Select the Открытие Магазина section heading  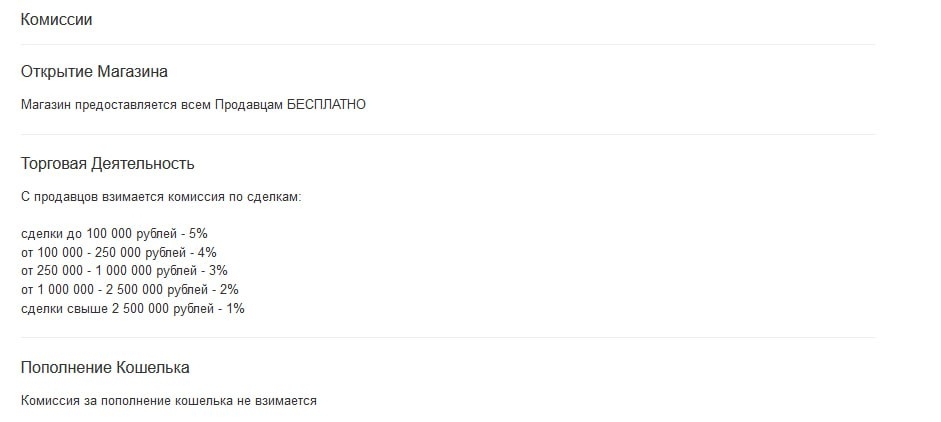coord(94,72)
